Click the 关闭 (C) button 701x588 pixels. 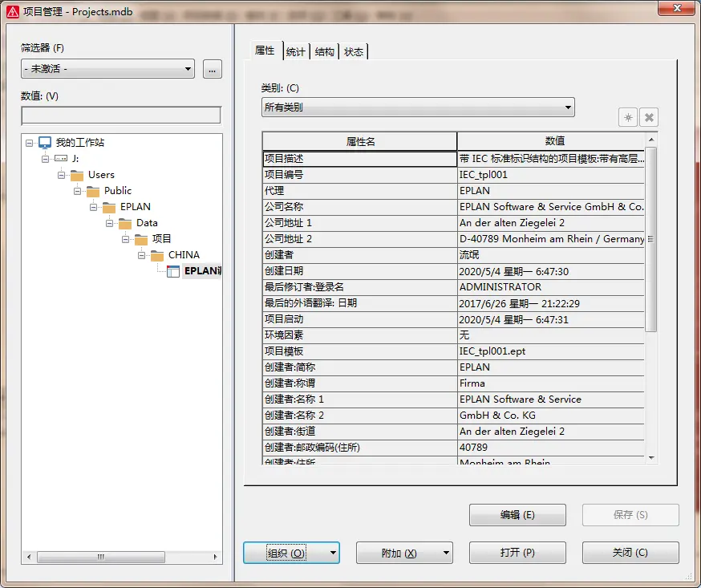click(630, 553)
